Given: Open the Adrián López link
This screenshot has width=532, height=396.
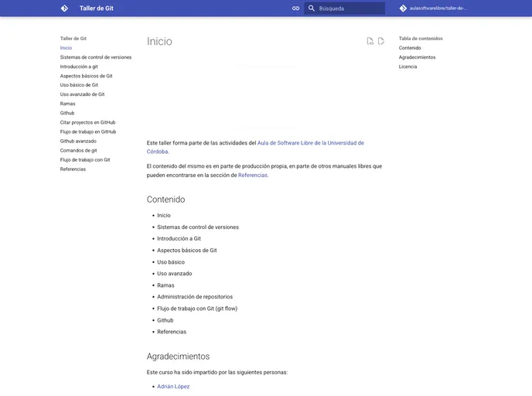Looking at the screenshot, I should coord(173,386).
